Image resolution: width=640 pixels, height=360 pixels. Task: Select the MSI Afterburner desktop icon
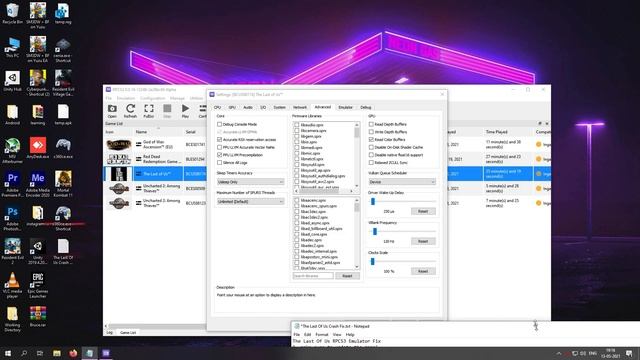coord(12,151)
